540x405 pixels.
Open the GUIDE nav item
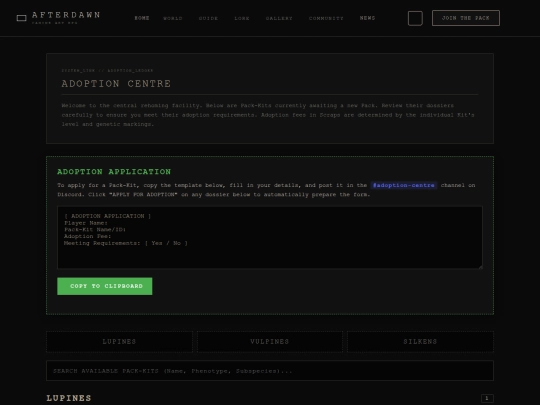point(208,18)
